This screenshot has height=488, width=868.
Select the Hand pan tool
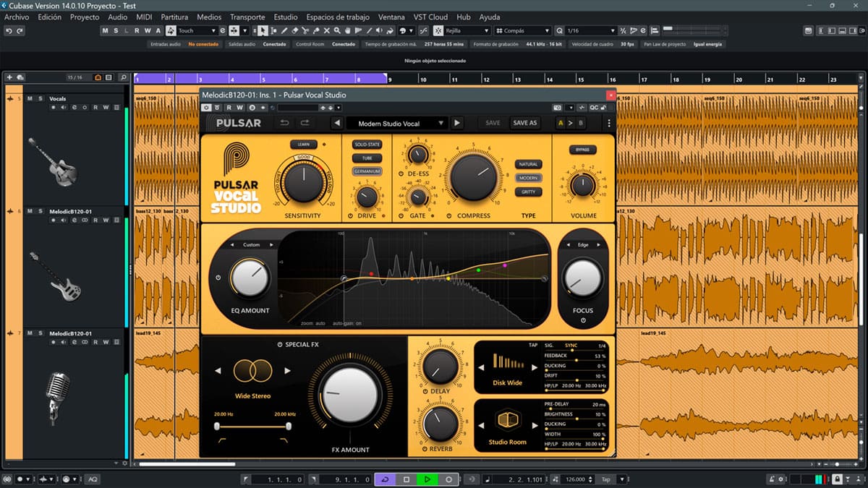pos(349,30)
